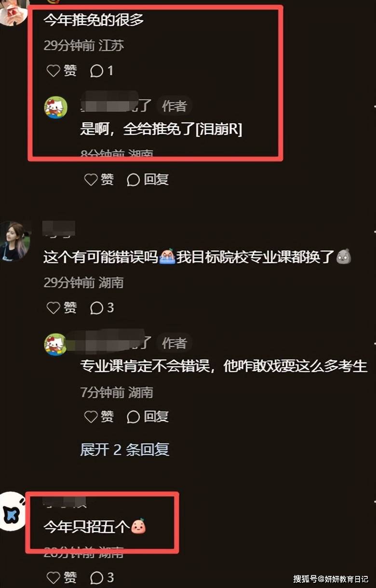This screenshot has height=588, width=376.
Task: Like the author reply "是啊，全给推免了"
Action: pyautogui.click(x=99, y=180)
